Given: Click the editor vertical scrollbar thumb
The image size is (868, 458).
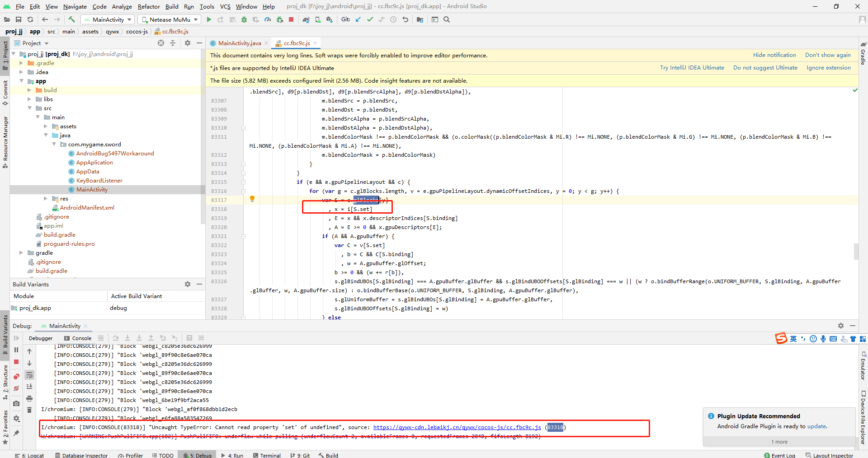Looking at the screenshot, I should 855,252.
